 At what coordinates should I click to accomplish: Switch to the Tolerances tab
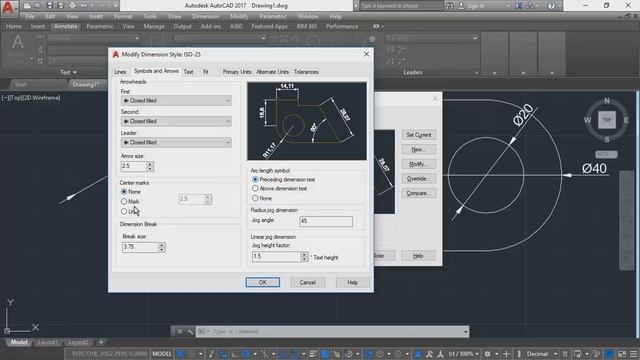tap(306, 72)
